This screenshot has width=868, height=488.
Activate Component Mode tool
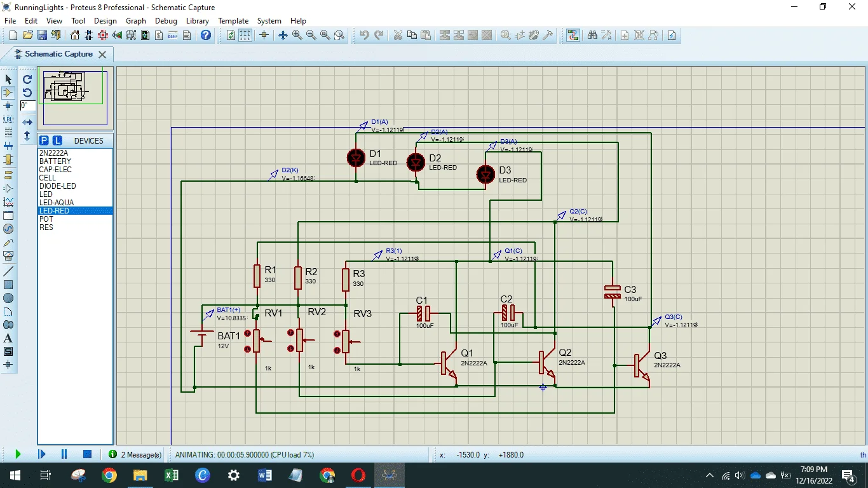8,93
